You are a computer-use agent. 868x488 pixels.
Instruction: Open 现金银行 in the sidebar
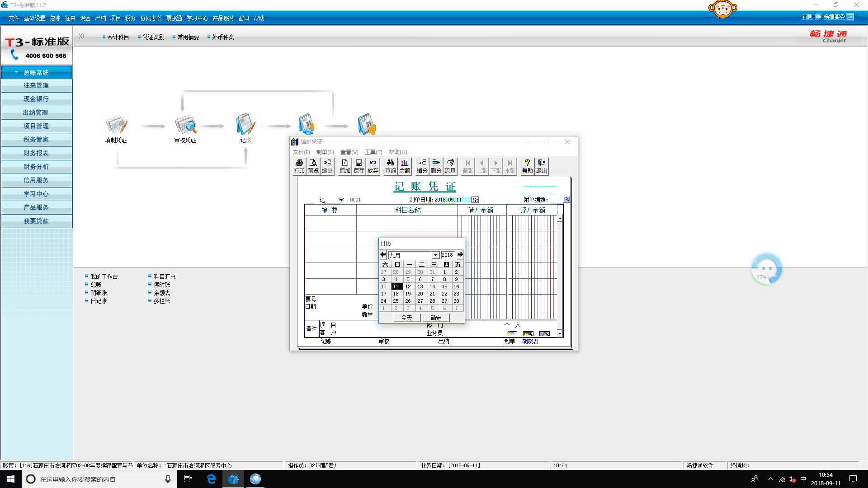click(x=36, y=99)
